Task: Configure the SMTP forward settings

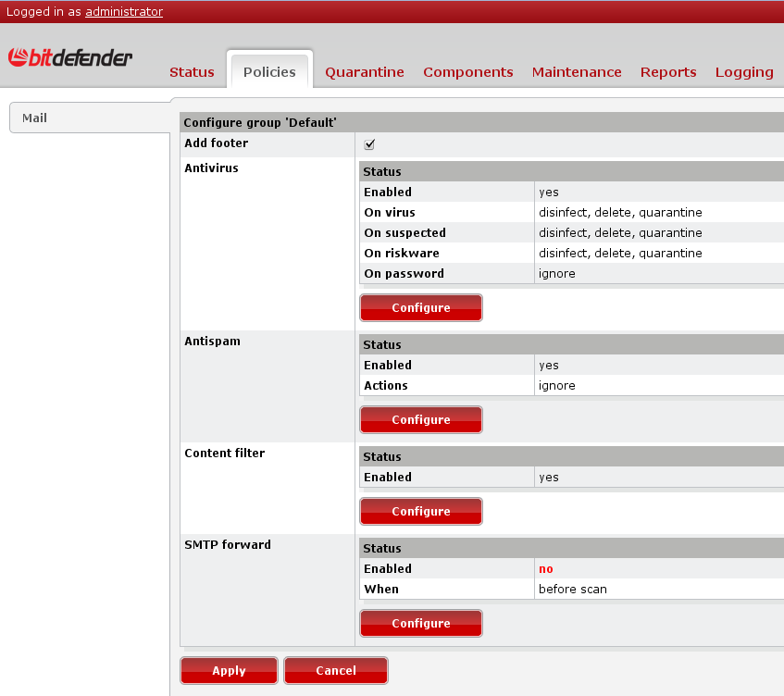Action: [x=420, y=624]
